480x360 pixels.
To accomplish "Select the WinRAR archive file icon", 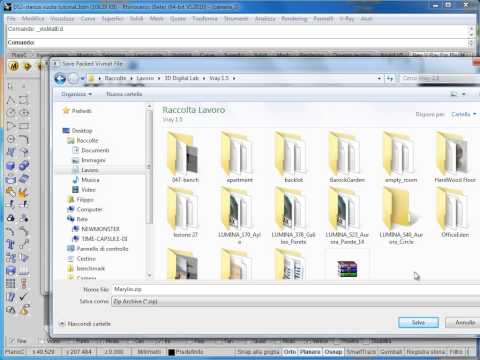I will (x=347, y=269).
